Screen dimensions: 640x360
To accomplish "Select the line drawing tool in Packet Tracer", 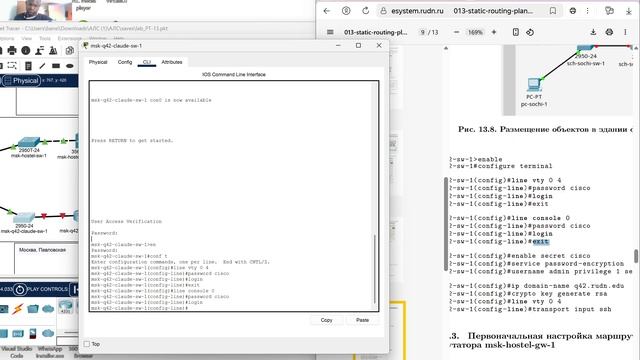I will [42, 66].
